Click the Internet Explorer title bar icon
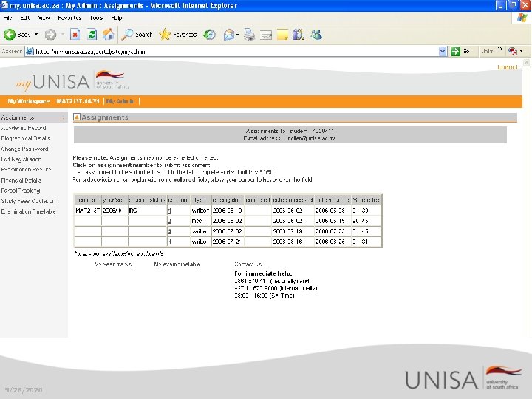 [x=4, y=4]
